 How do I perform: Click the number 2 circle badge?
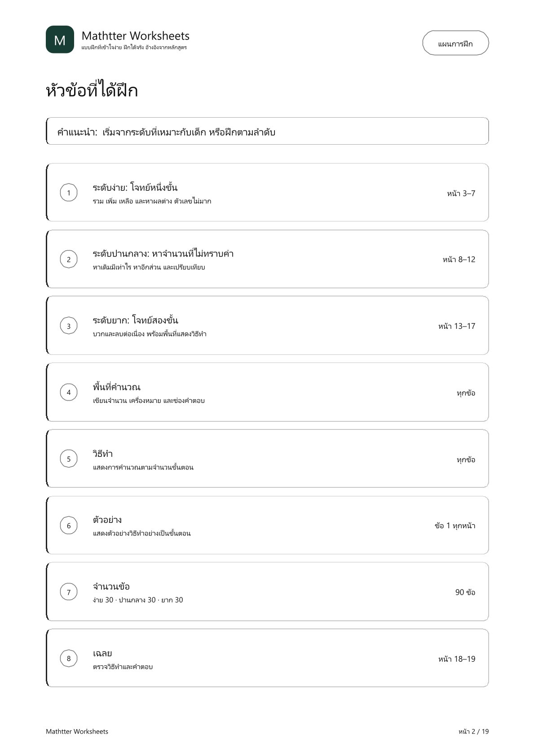pos(69,259)
